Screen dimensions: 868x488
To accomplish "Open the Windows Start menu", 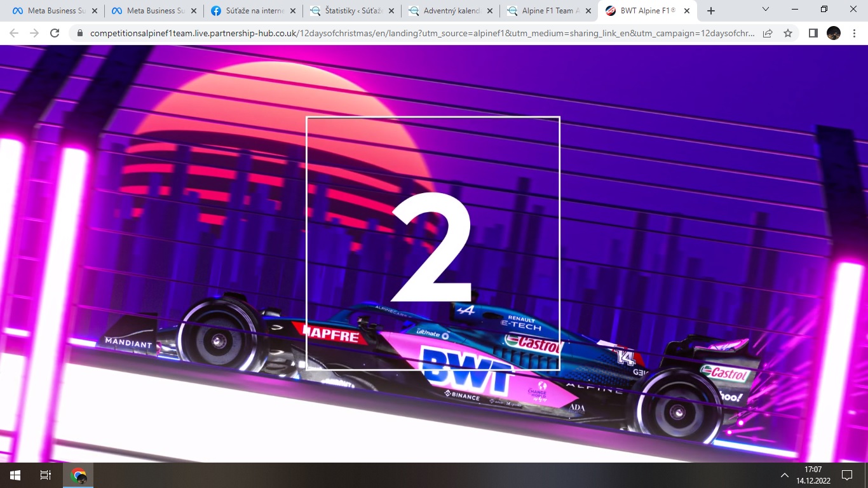I will pos(15,475).
